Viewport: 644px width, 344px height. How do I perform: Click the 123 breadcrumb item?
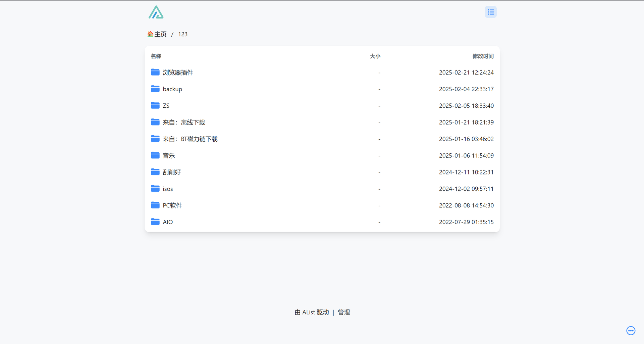(183, 34)
